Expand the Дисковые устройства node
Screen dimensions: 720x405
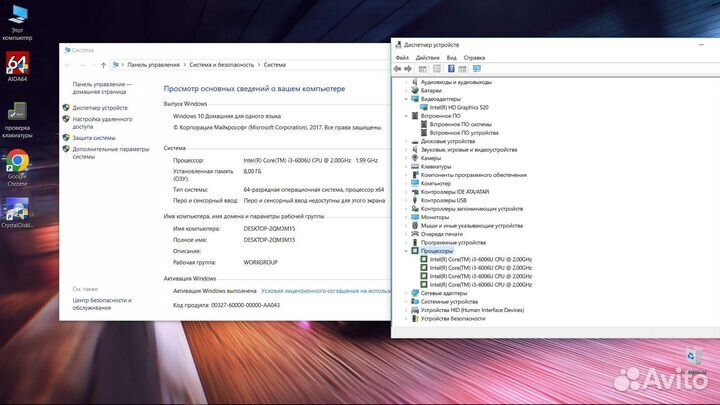click(406, 141)
